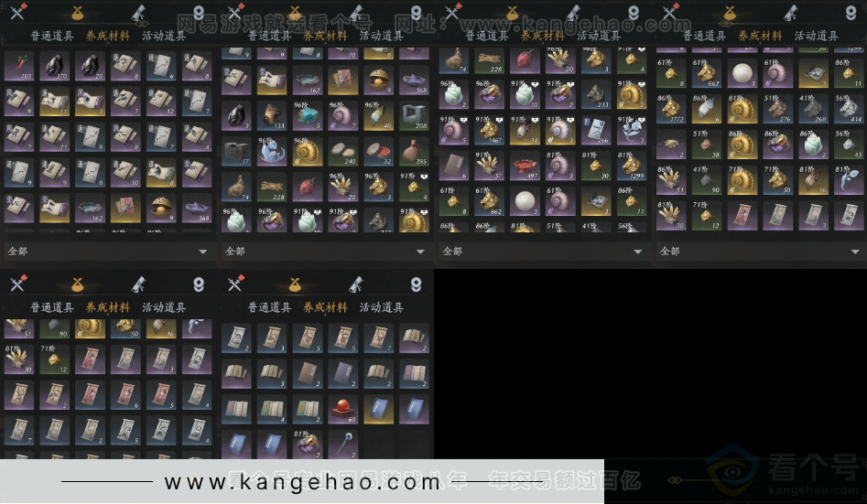Click the brown pouch item with count 395
This screenshot has height=504, width=867.
(x=414, y=151)
